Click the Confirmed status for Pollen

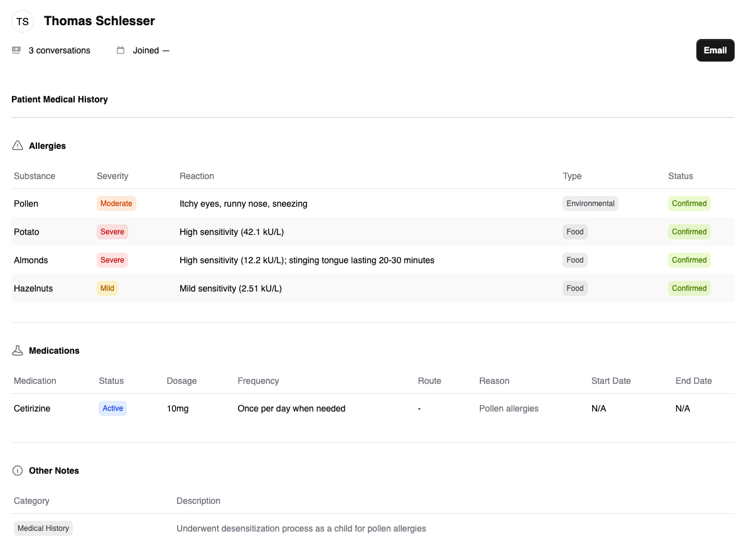(689, 204)
